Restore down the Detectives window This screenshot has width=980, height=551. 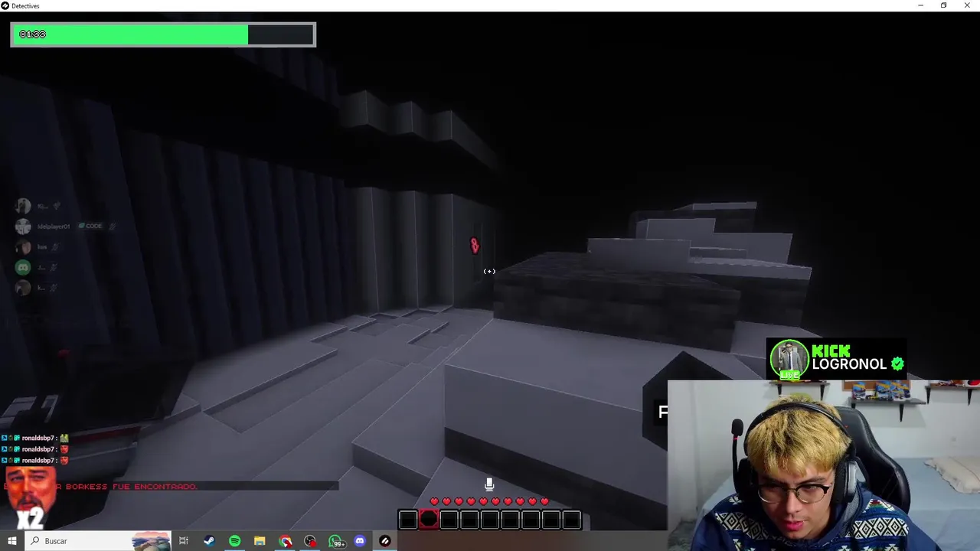[x=943, y=5]
